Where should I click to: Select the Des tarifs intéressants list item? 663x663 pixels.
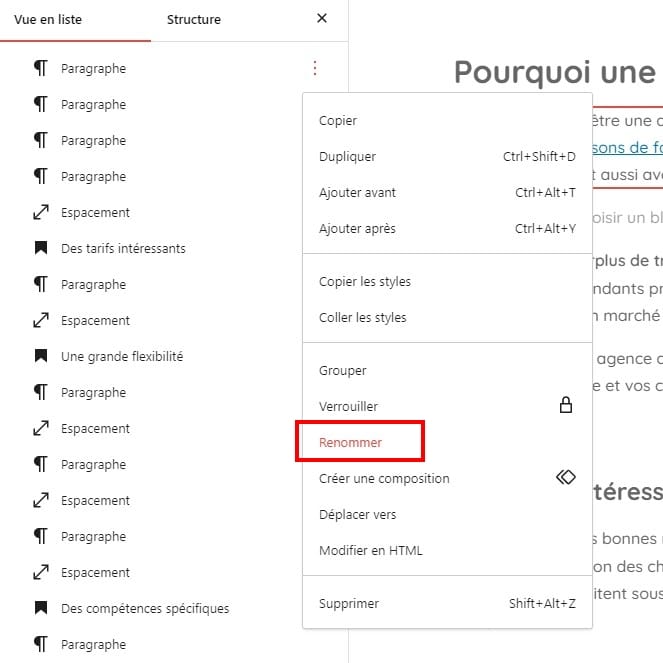pyautogui.click(x=123, y=248)
